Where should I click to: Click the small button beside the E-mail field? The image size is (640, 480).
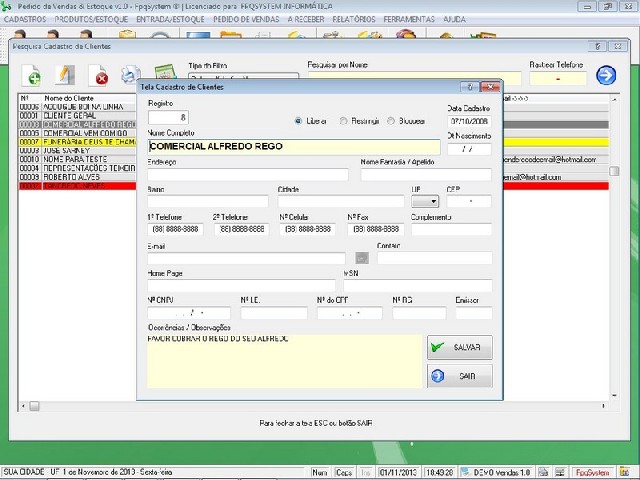[x=362, y=258]
